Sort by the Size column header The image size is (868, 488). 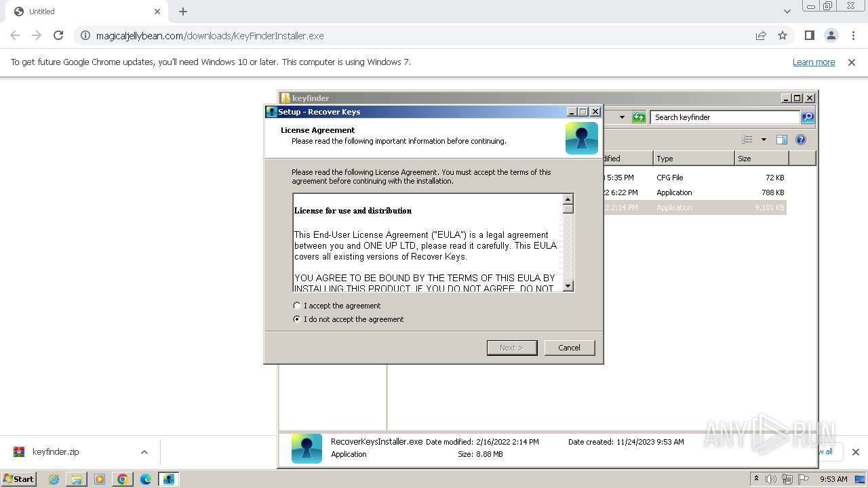coord(762,159)
